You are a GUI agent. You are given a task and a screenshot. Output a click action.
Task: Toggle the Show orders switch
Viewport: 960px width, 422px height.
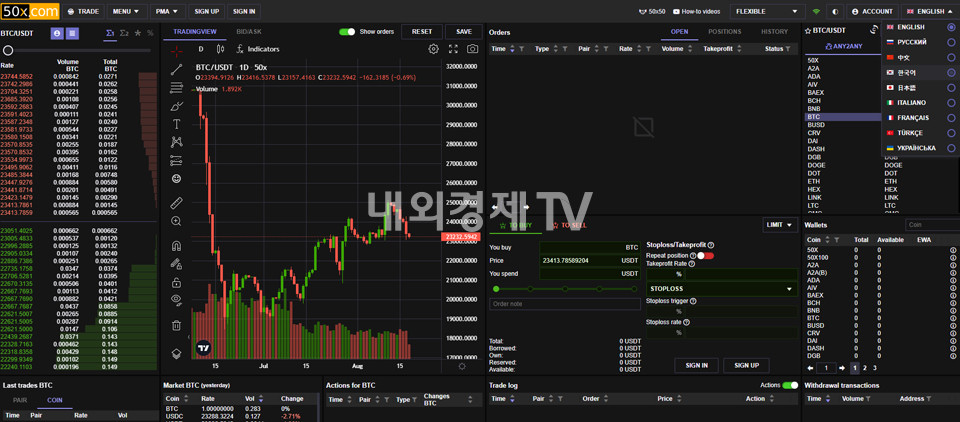[347, 31]
